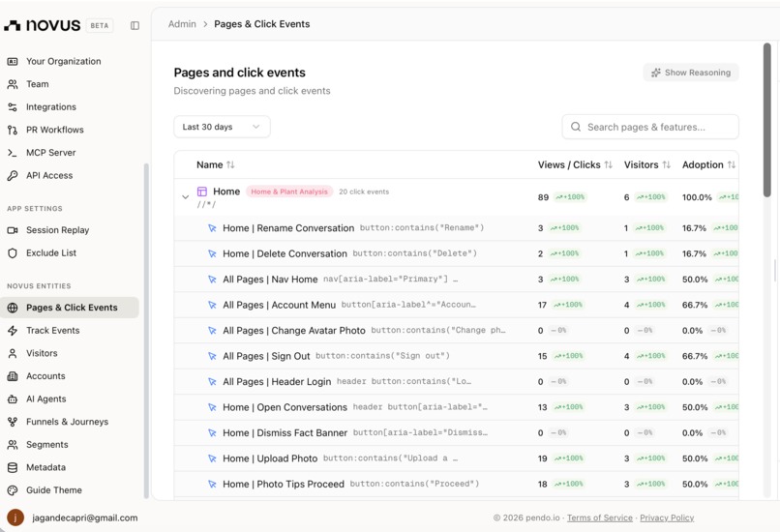Click the Home page layout icon
Screen dimensions: 780x532
click(202, 192)
